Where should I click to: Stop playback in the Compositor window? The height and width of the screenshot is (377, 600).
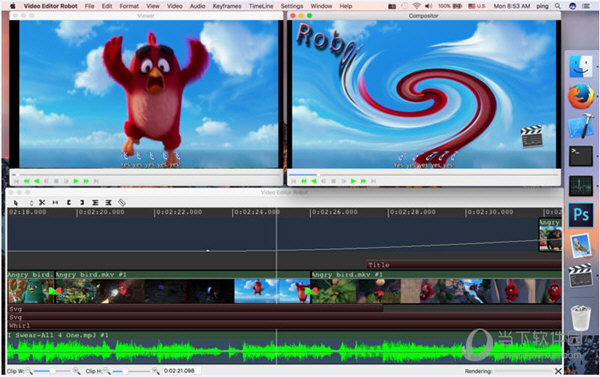pos(334,181)
